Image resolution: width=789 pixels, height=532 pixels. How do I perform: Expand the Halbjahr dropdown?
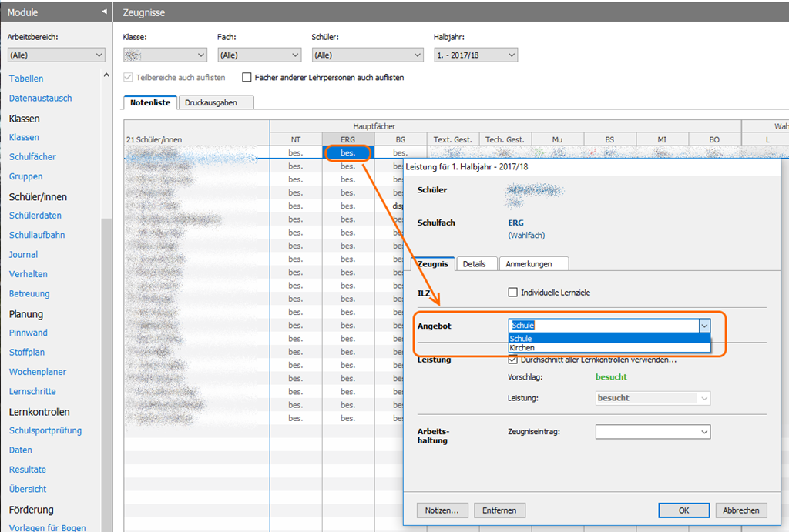tap(475, 55)
